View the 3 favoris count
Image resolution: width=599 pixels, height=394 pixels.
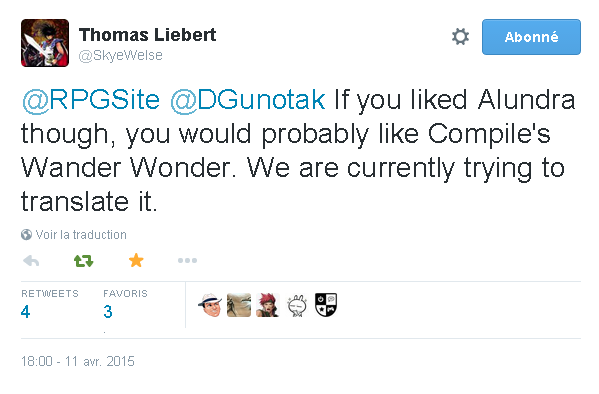108,312
